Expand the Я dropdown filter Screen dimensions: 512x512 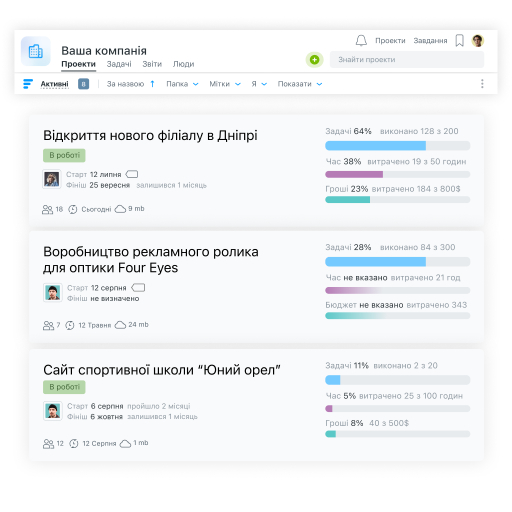pyautogui.click(x=259, y=84)
